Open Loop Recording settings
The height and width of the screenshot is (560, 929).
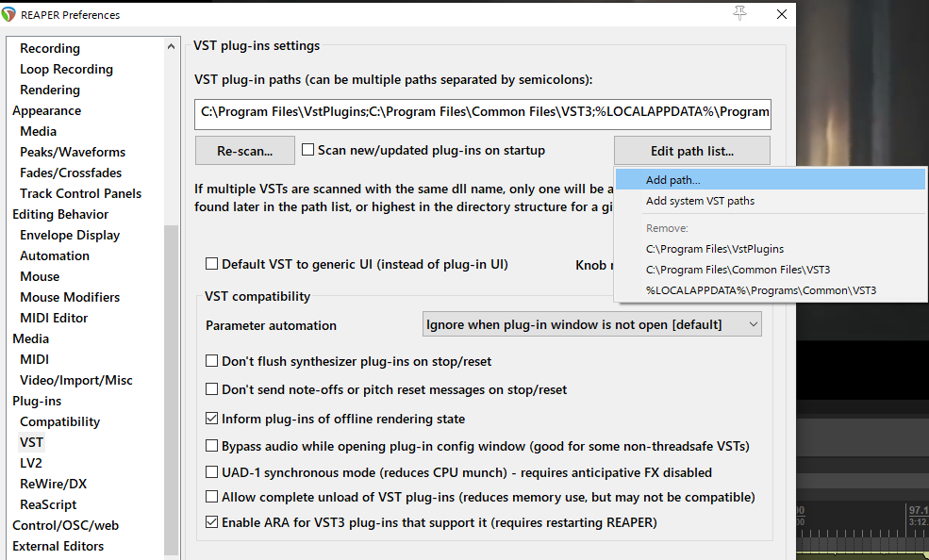pyautogui.click(x=66, y=69)
